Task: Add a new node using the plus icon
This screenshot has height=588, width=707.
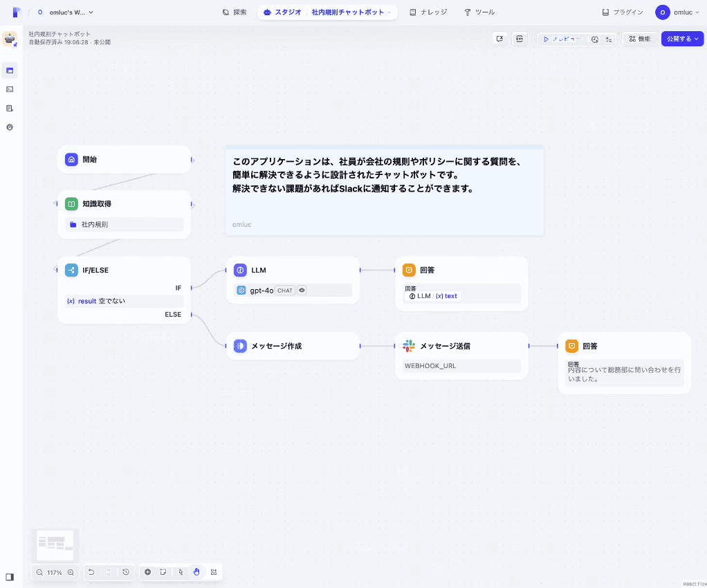Action: [x=147, y=572]
